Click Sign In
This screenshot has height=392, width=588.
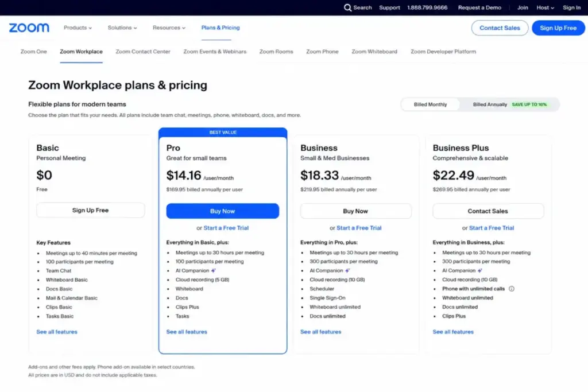(571, 7)
